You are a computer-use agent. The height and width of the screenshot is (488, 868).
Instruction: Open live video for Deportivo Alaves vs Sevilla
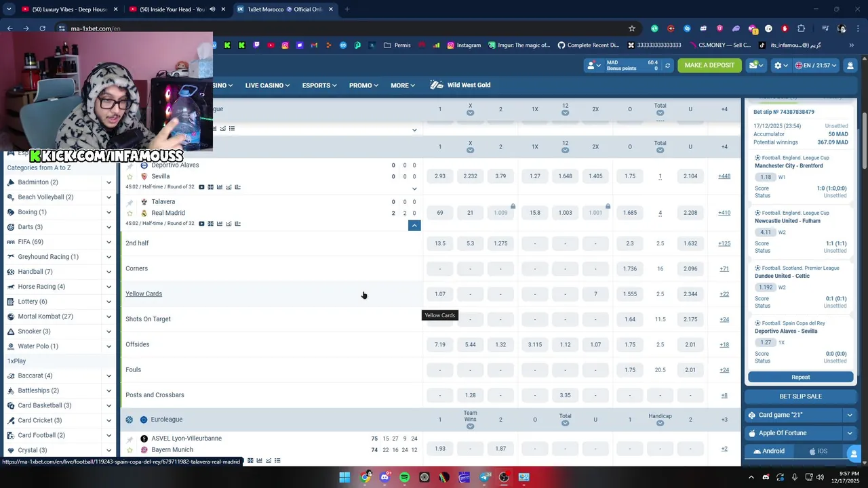[x=201, y=187]
